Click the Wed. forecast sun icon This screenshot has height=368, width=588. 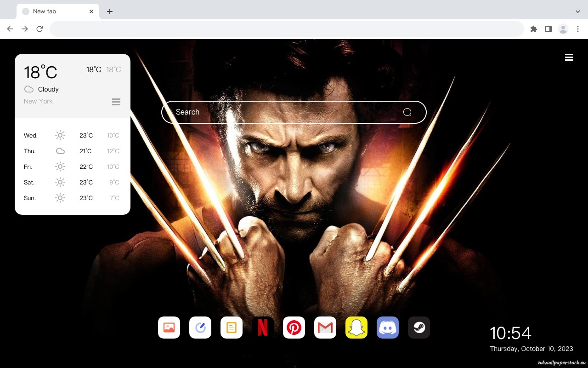[60, 135]
